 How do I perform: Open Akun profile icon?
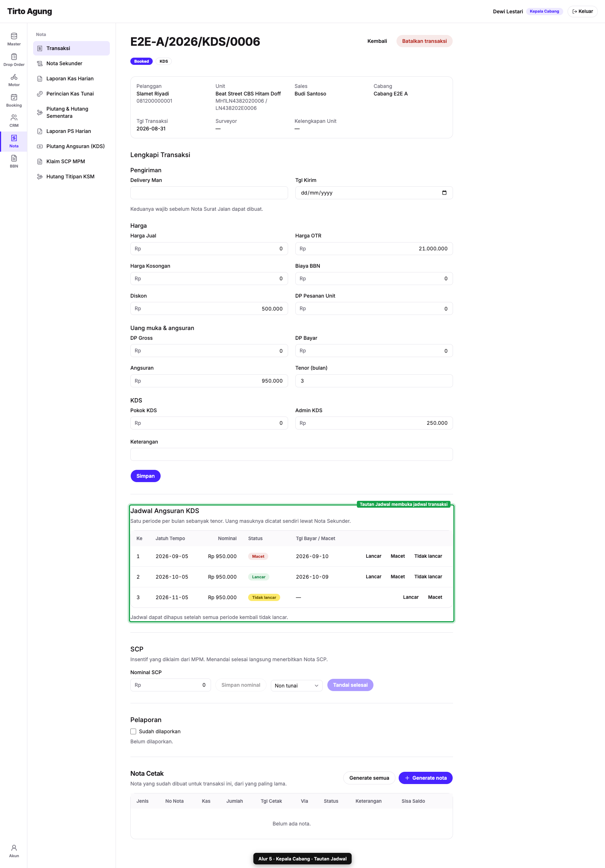(x=14, y=847)
